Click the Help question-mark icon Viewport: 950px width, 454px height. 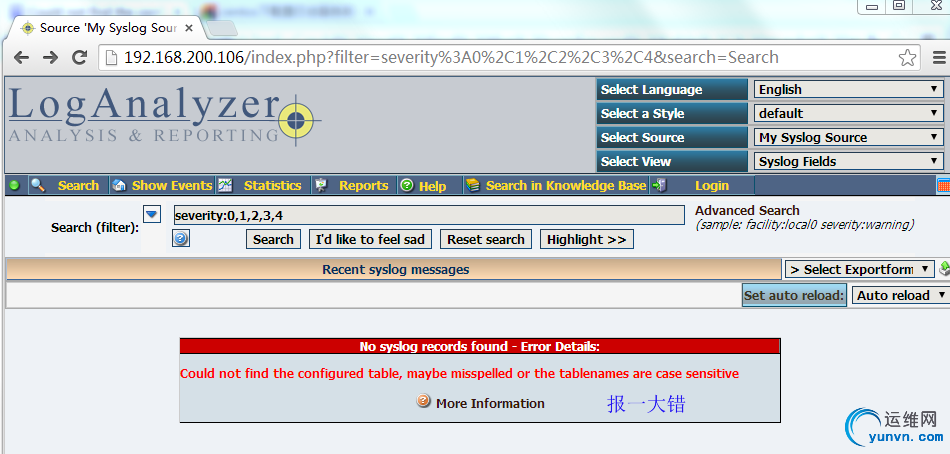point(407,185)
